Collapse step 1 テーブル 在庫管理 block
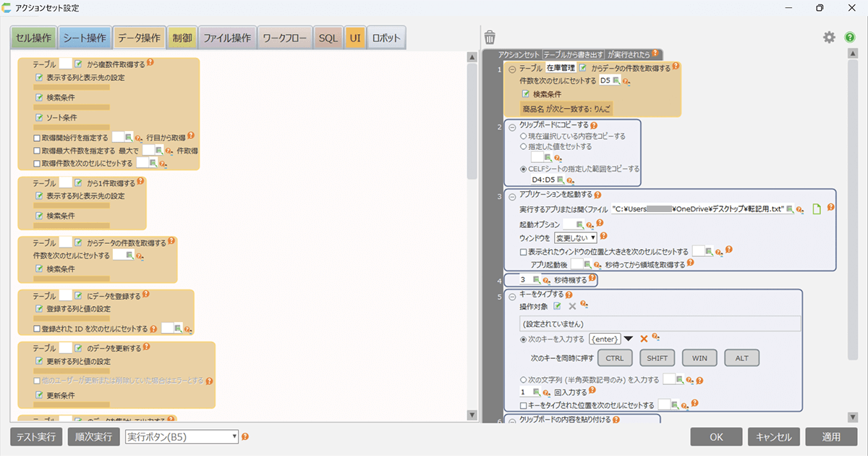This screenshot has width=868, height=456. pyautogui.click(x=512, y=69)
